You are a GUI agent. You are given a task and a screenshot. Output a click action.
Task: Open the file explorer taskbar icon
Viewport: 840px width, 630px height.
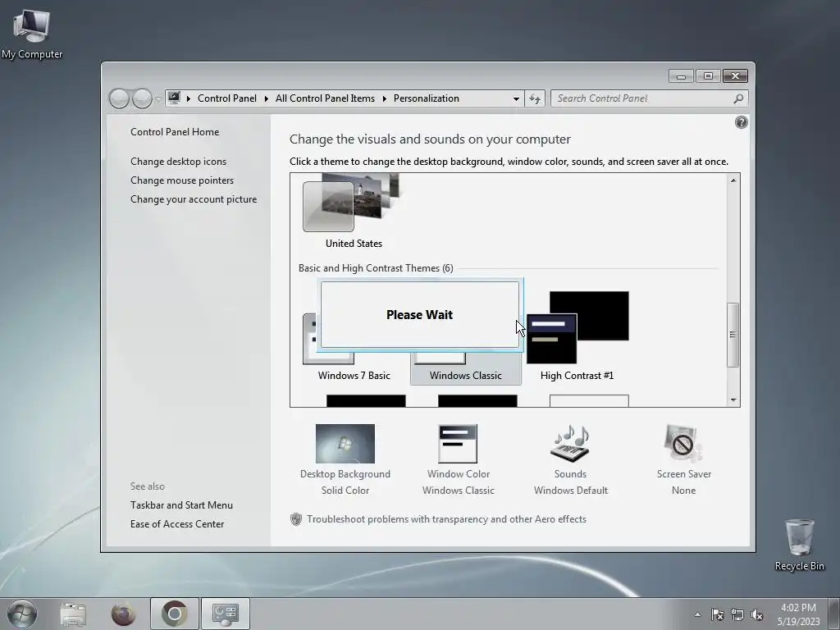click(x=73, y=614)
